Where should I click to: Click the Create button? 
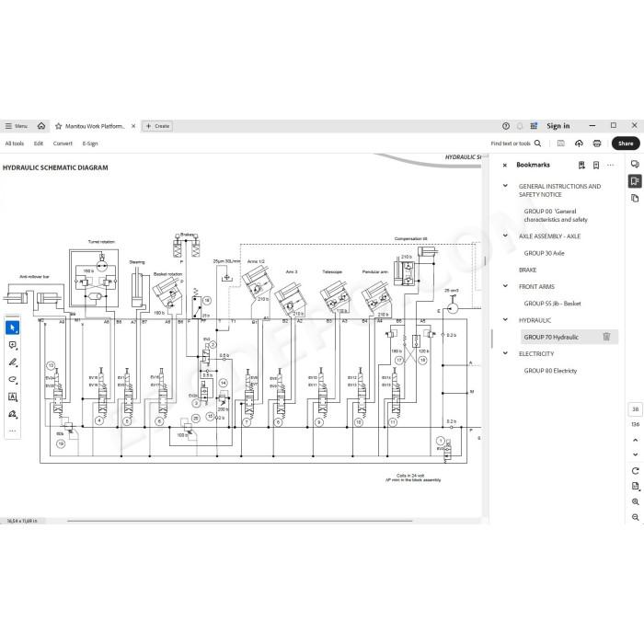pyautogui.click(x=157, y=126)
